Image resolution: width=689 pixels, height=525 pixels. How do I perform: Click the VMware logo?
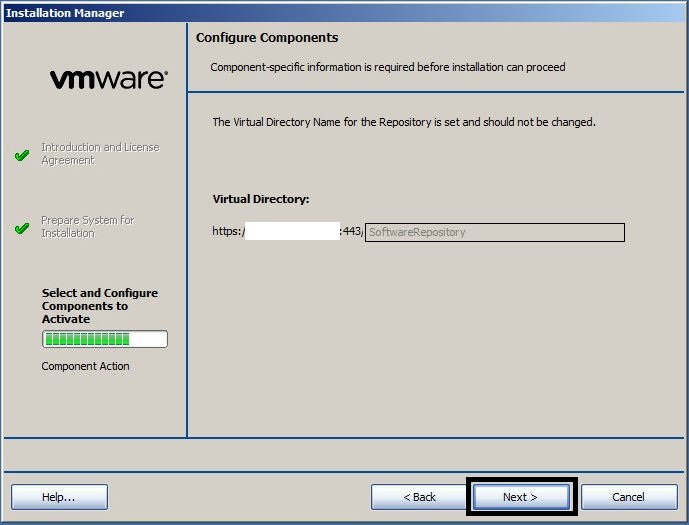click(108, 80)
